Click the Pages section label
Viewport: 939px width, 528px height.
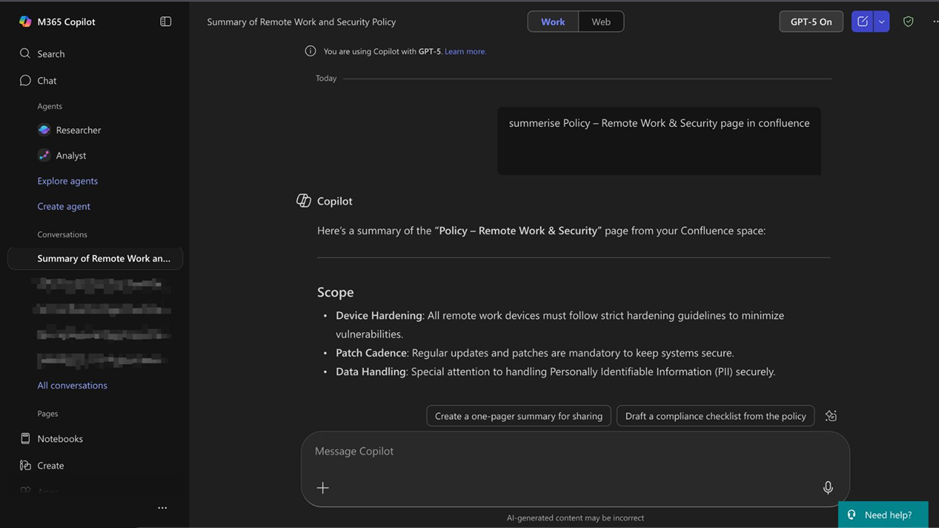(47, 414)
